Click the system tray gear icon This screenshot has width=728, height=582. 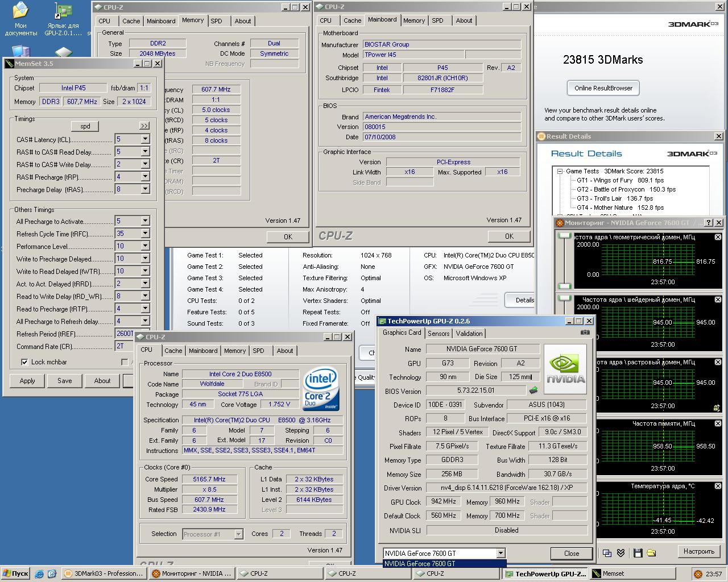pos(698,574)
